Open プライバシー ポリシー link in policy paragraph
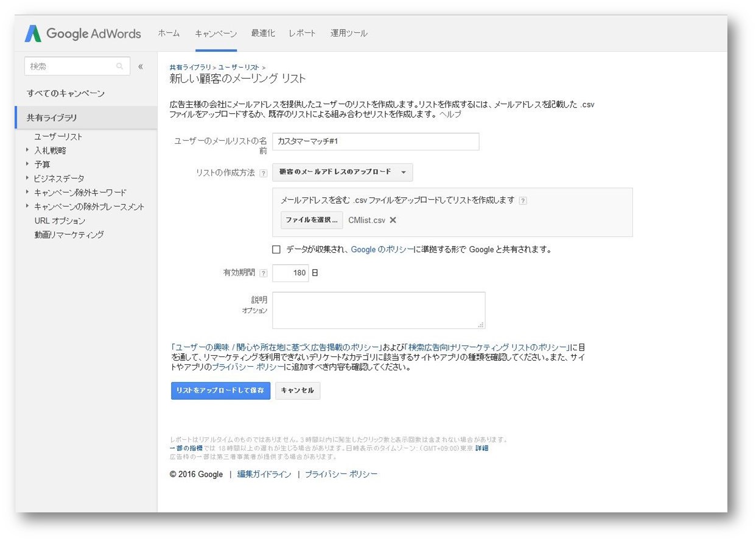The width and height of the screenshot is (756, 541). click(248, 367)
